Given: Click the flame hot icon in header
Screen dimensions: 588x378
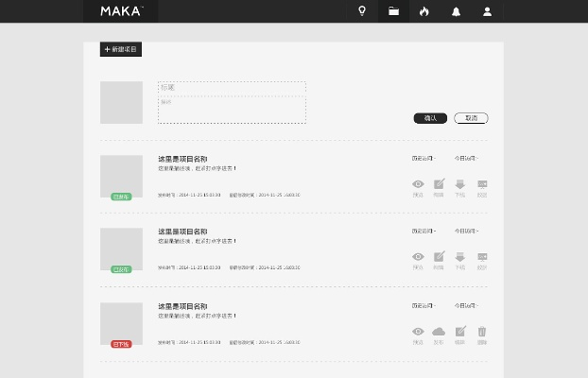Looking at the screenshot, I should point(424,11).
